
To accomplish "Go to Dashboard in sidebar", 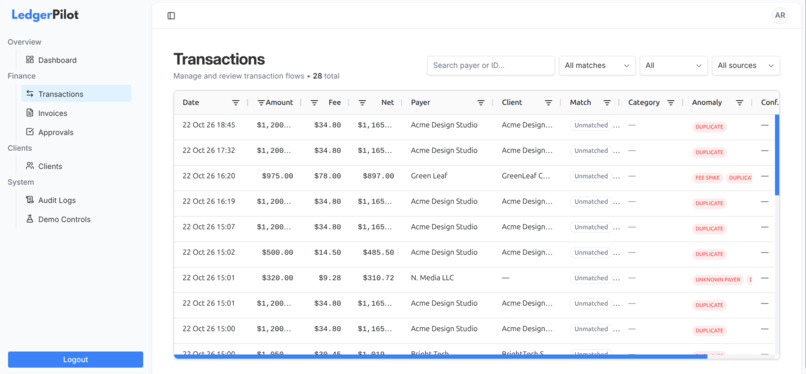I will (76, 60).
